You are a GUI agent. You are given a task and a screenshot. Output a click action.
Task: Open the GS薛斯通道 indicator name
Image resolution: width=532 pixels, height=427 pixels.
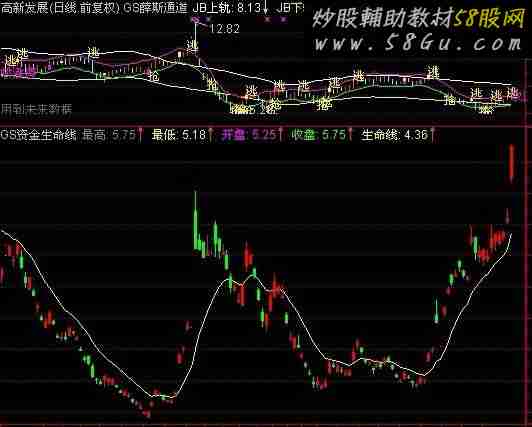[x=155, y=7]
